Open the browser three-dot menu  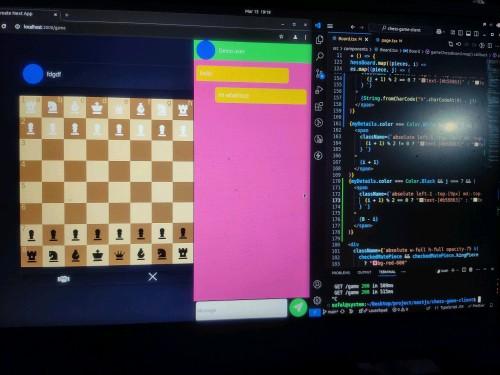305,37
